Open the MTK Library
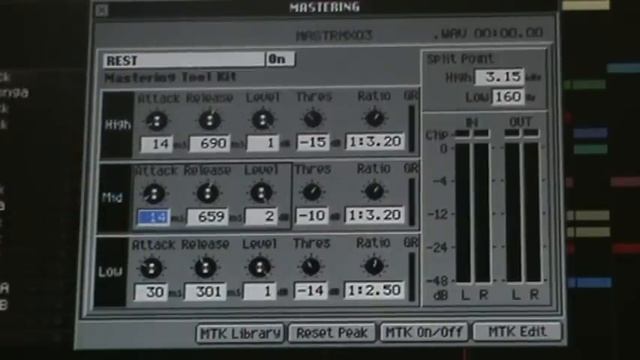Screen dimensions: 640x360 pos(240,333)
